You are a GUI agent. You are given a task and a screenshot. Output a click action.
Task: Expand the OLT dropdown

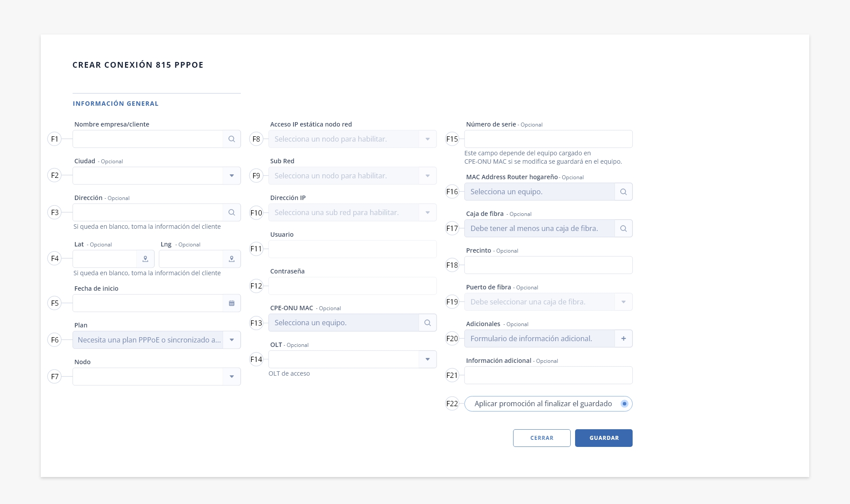pos(428,359)
